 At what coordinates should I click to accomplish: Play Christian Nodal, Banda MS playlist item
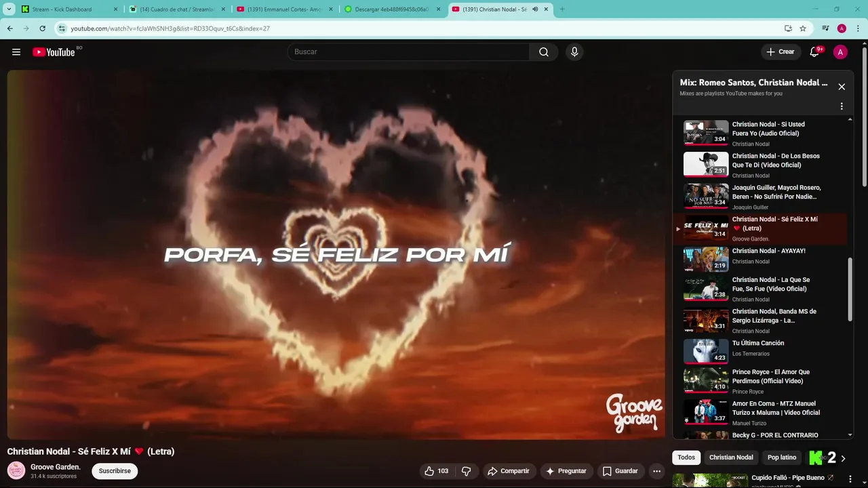pyautogui.click(x=760, y=320)
